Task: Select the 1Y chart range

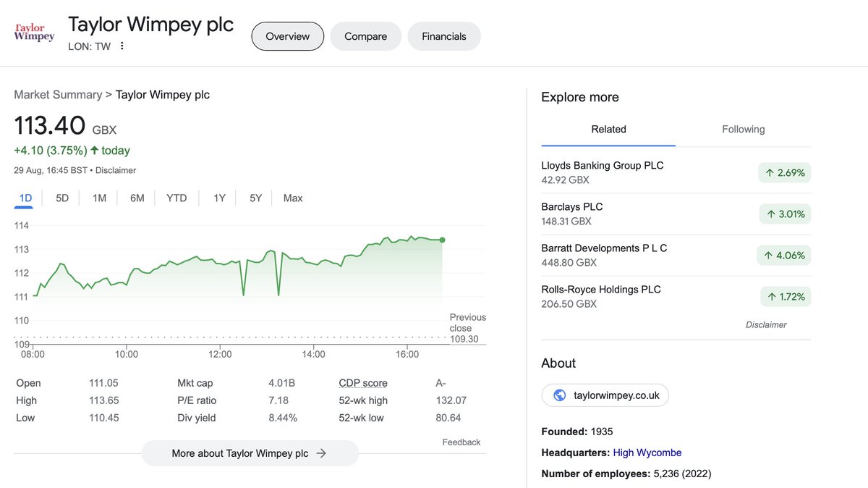Action: tap(219, 198)
